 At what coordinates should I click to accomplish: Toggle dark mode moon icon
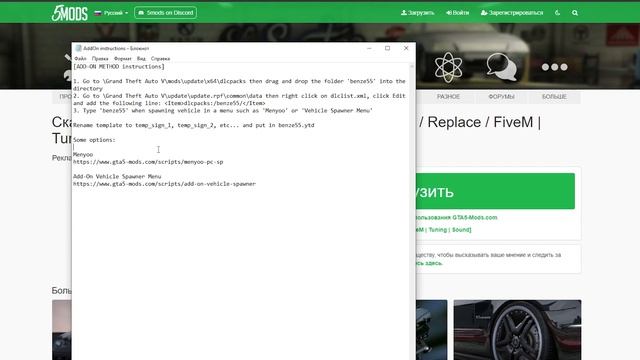(x=557, y=13)
